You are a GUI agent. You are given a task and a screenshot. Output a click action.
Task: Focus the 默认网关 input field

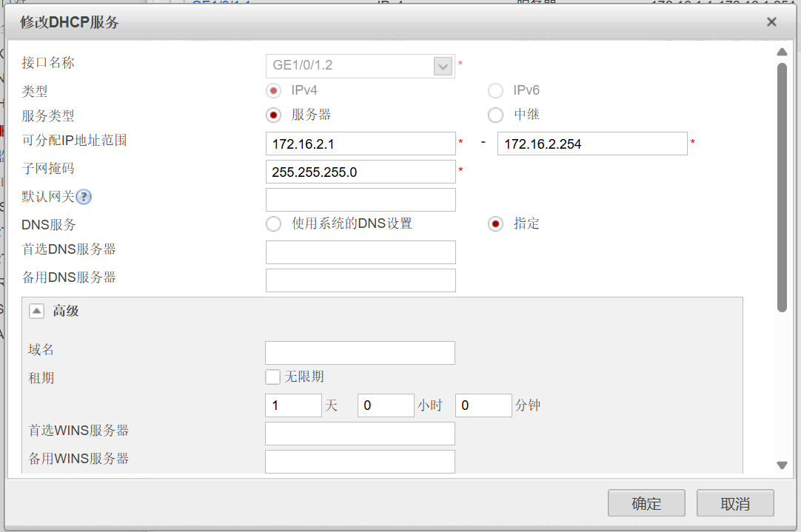361,200
